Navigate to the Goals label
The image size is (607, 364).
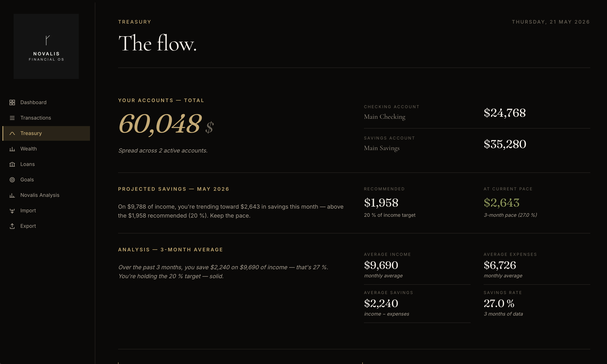27,180
